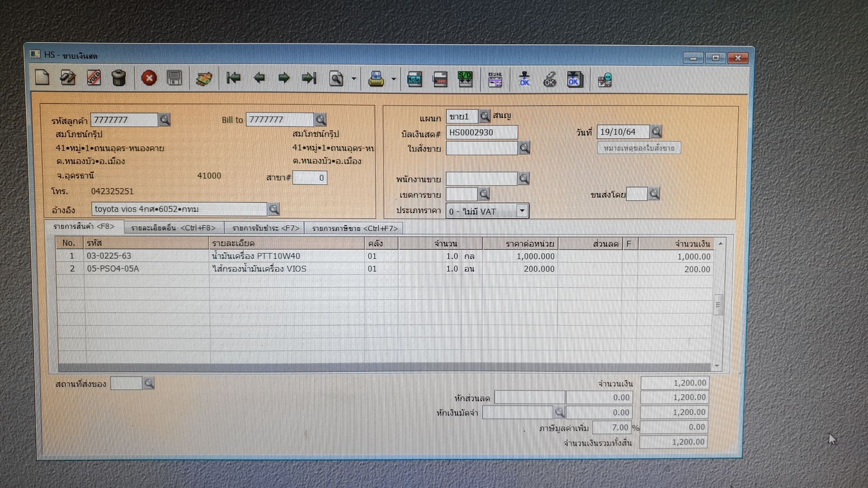Open date picker lookup beside 19/10/64
Viewport: 868px width, 488px height.
pyautogui.click(x=656, y=131)
